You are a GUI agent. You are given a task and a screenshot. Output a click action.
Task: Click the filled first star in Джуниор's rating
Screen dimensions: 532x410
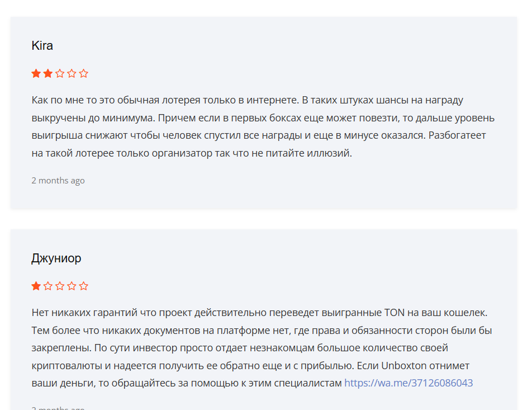coord(36,286)
